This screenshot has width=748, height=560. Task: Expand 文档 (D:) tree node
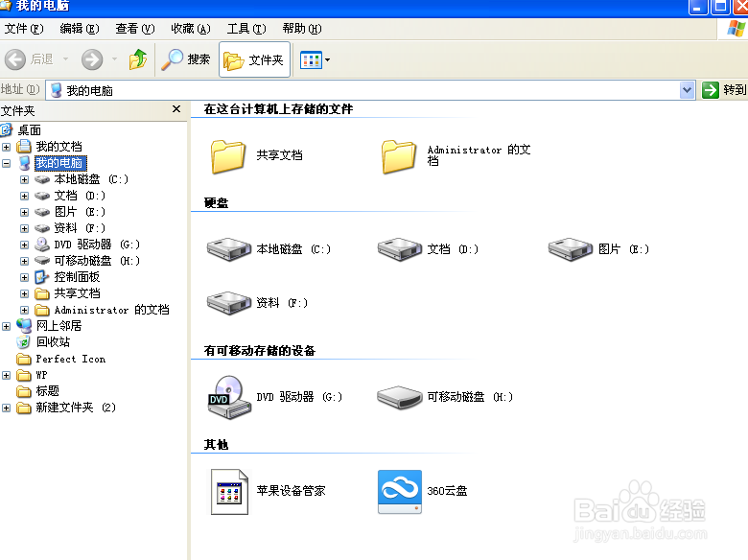pos(24,196)
